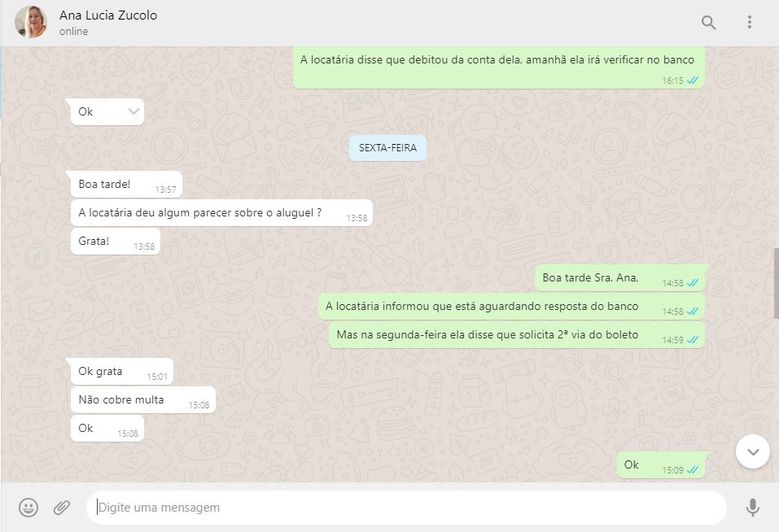
Task: Click the chat scrollbar thumb on right edge
Action: (x=776, y=283)
